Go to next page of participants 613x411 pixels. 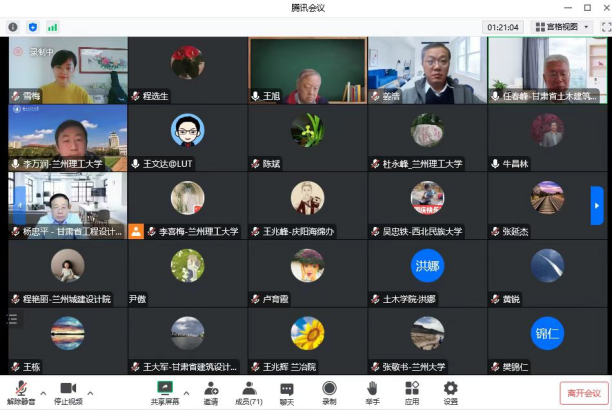[x=597, y=205]
